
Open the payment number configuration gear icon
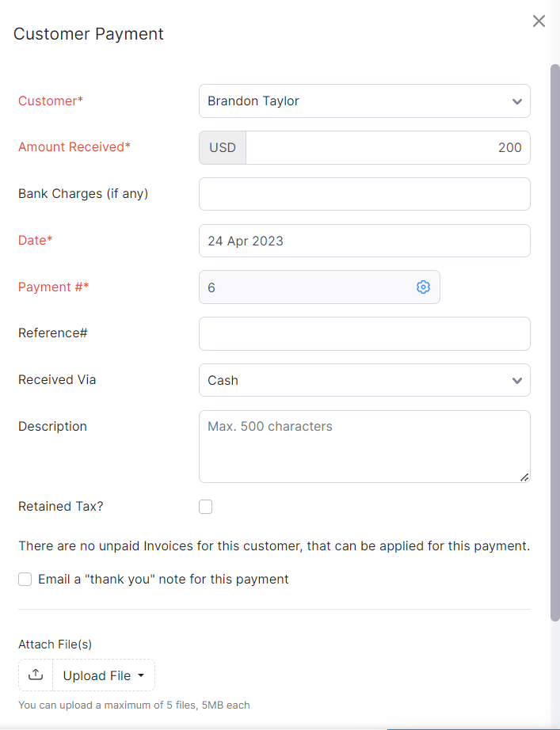click(423, 287)
